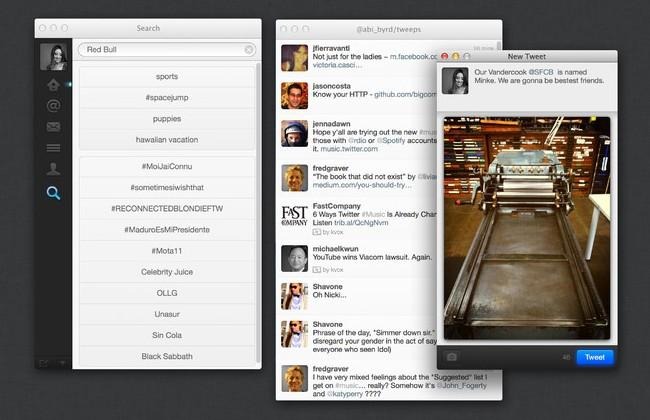Viewport: 650px width, 420px height.
Task: Click avatar in New Tweet window
Action: pyautogui.click(x=455, y=81)
